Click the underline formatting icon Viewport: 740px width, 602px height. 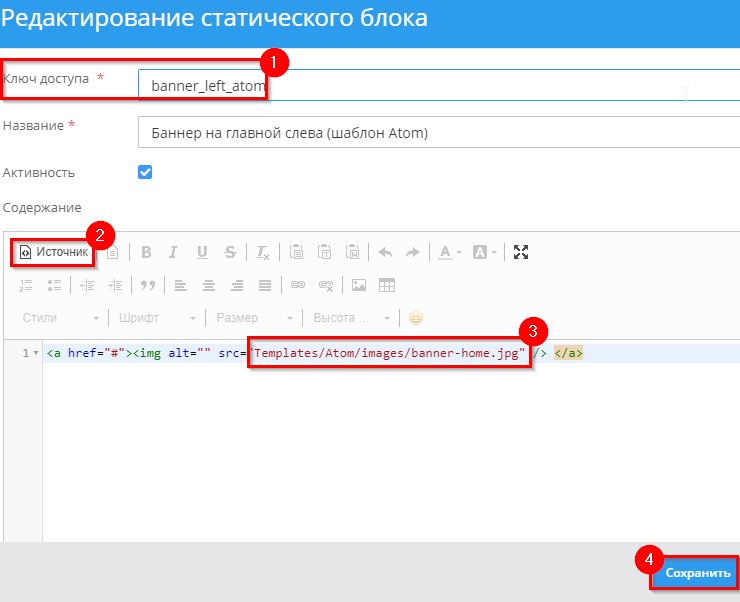[x=202, y=252]
